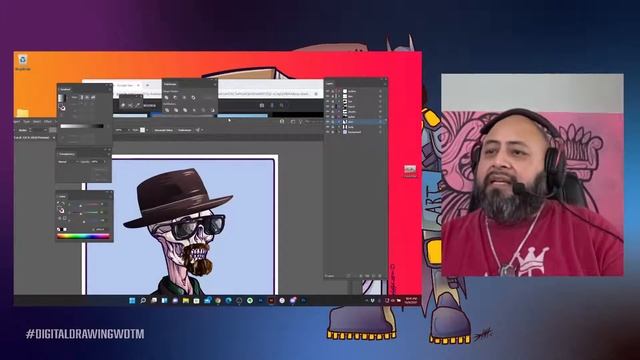The width and height of the screenshot is (640, 360).
Task: Click the third icon in the small floating toolbar
Action: [138, 105]
